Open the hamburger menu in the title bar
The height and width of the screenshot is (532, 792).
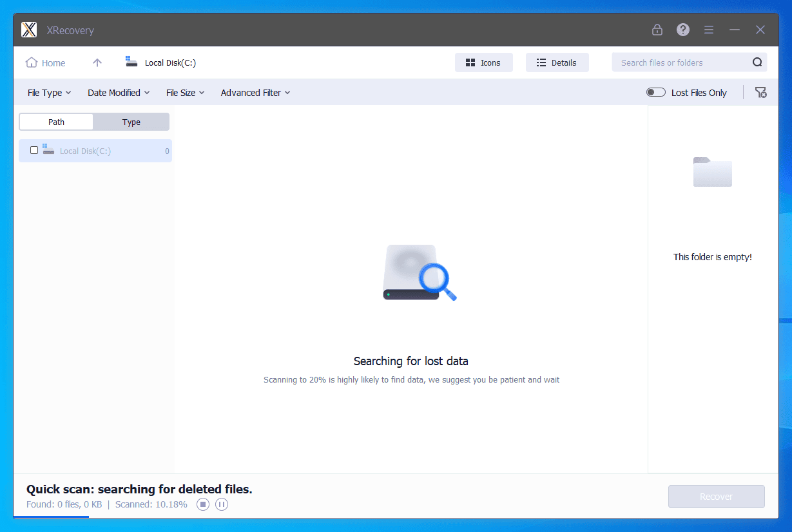708,30
